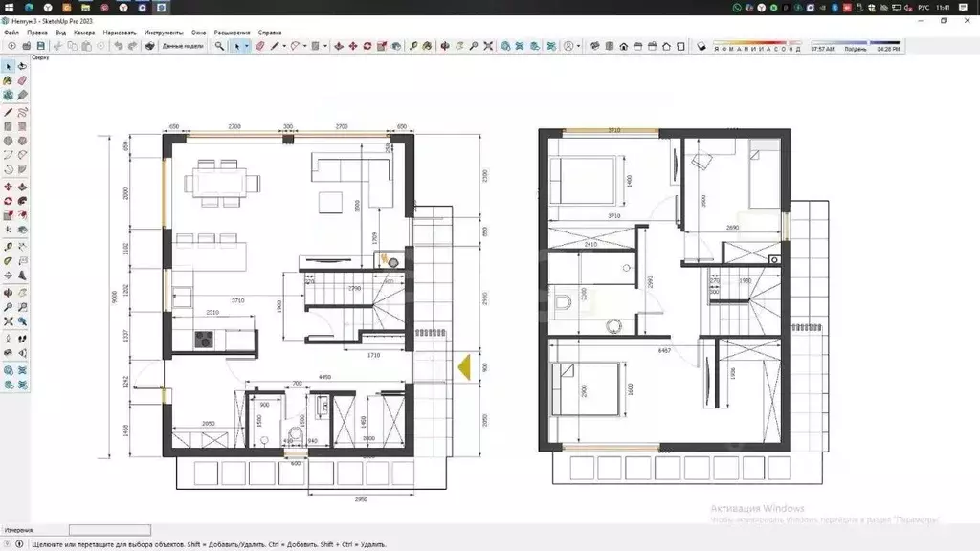This screenshot has width=980, height=551.
Task: Activate the Orbit tool in top toolbar
Action: [444, 46]
